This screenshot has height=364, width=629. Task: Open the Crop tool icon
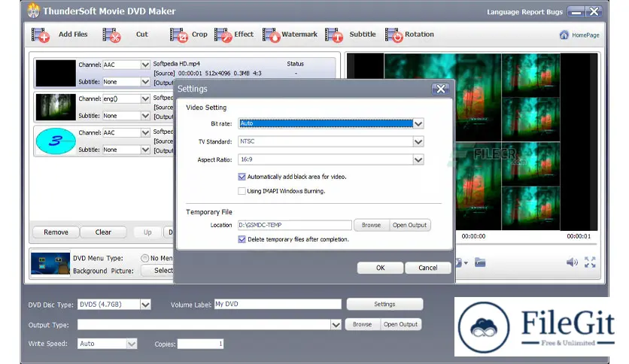179,35
